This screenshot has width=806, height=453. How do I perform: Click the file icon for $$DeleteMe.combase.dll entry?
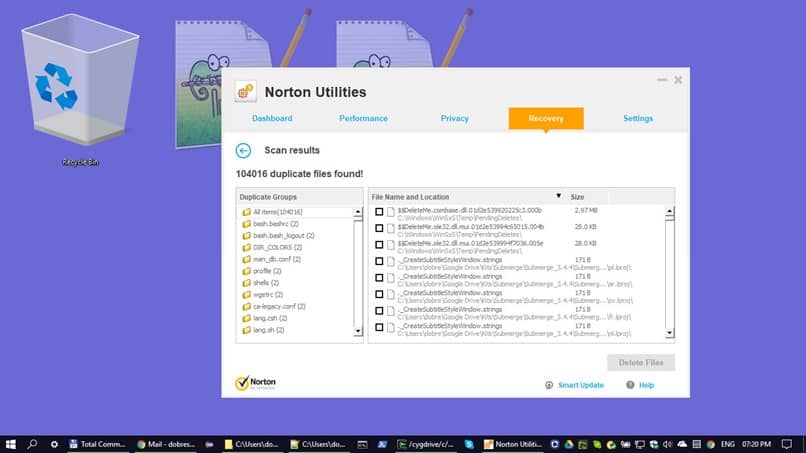coord(391,212)
